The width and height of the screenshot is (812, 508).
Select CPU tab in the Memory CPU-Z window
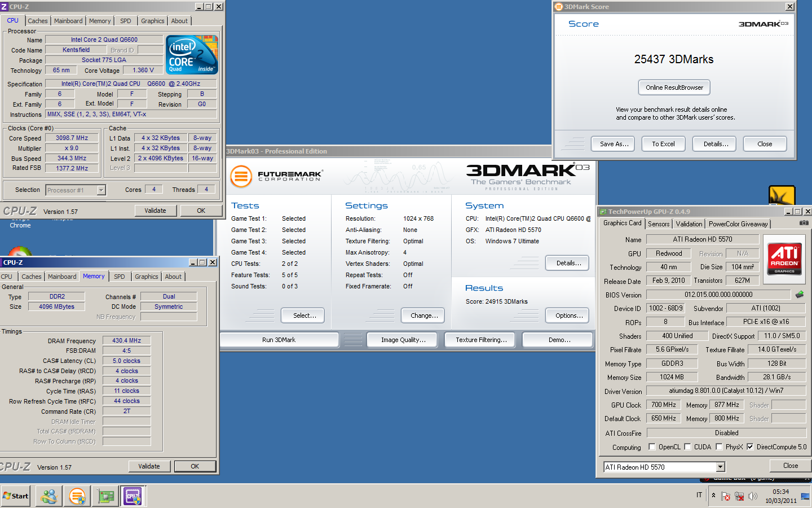point(7,277)
